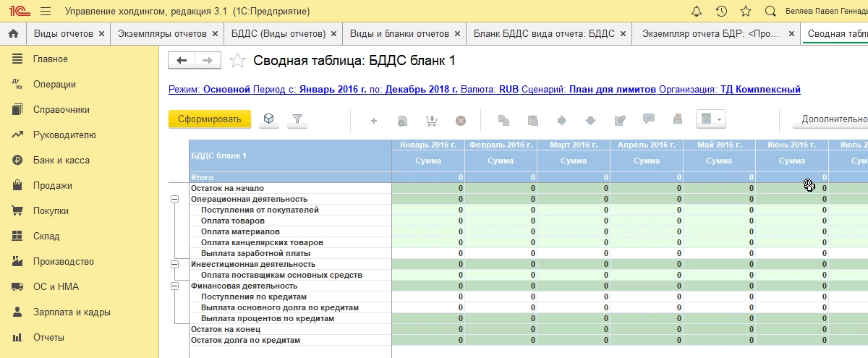Close the Бланк БДДС вида отчета tab
Screen dimensions: 868x358
(x=623, y=34)
